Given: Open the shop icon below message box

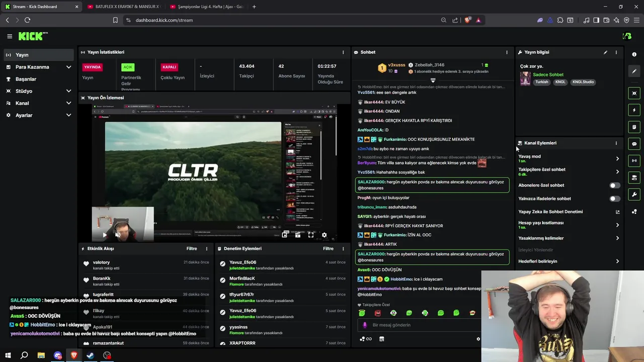Looking at the screenshot, I should (381, 339).
